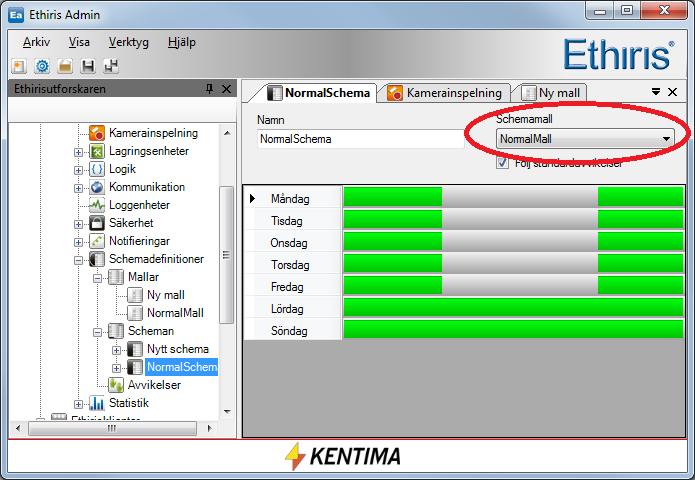Select Avvikelser in the tree

coord(154,385)
